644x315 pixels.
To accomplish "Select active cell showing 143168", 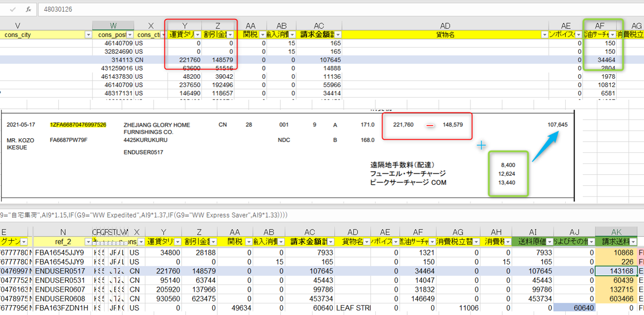I will click(616, 271).
